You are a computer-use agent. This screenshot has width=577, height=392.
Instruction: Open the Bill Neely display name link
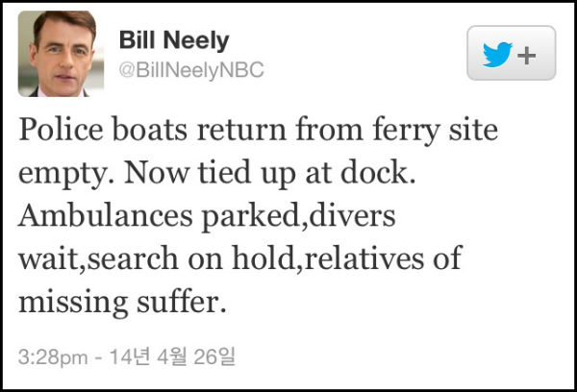point(171,39)
